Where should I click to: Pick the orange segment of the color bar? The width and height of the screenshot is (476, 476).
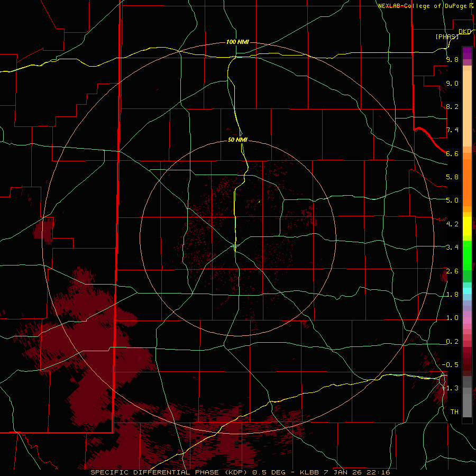tap(467, 182)
